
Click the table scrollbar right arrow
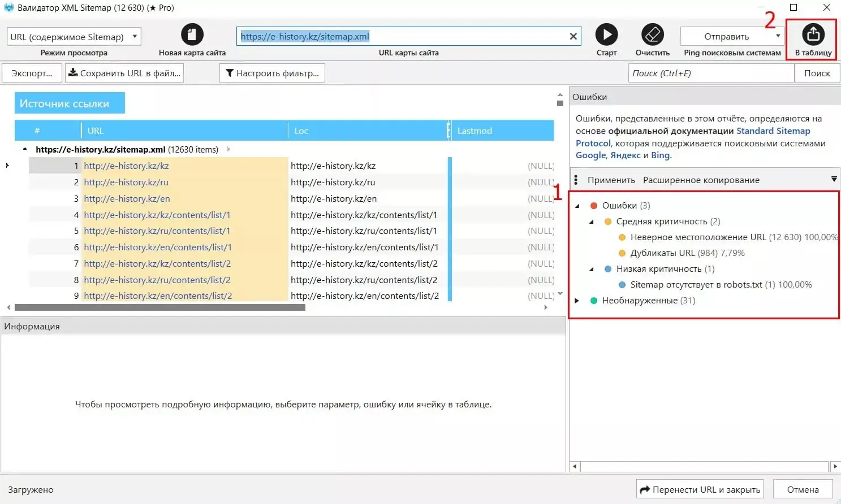click(545, 308)
